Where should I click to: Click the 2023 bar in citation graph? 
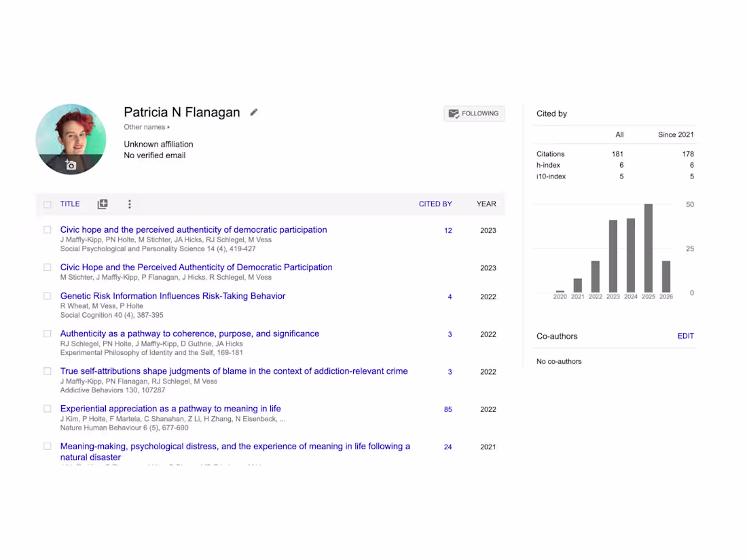[613, 256]
